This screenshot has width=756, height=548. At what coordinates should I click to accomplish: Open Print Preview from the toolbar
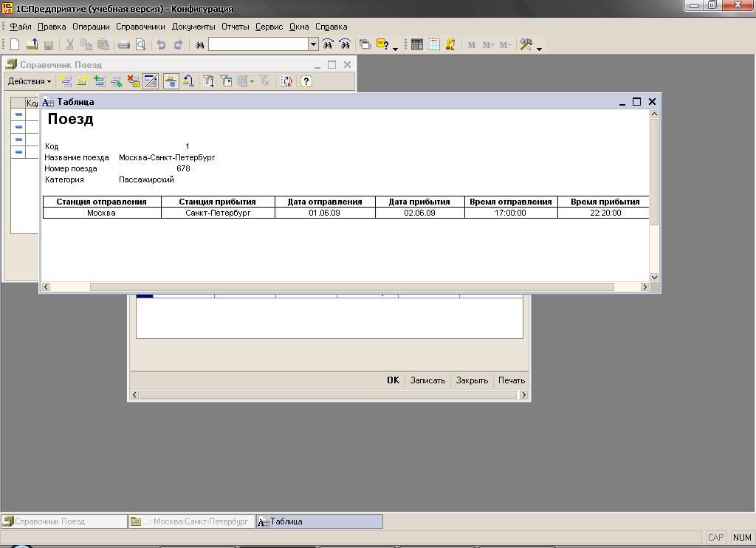click(x=140, y=45)
